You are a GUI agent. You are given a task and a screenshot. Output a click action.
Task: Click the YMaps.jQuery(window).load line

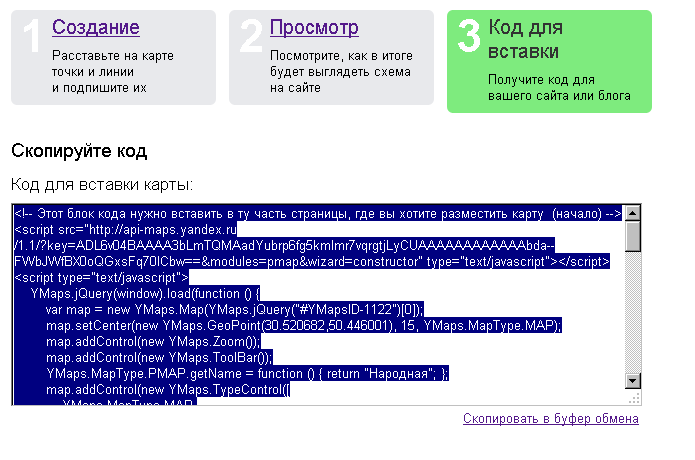[145, 294]
